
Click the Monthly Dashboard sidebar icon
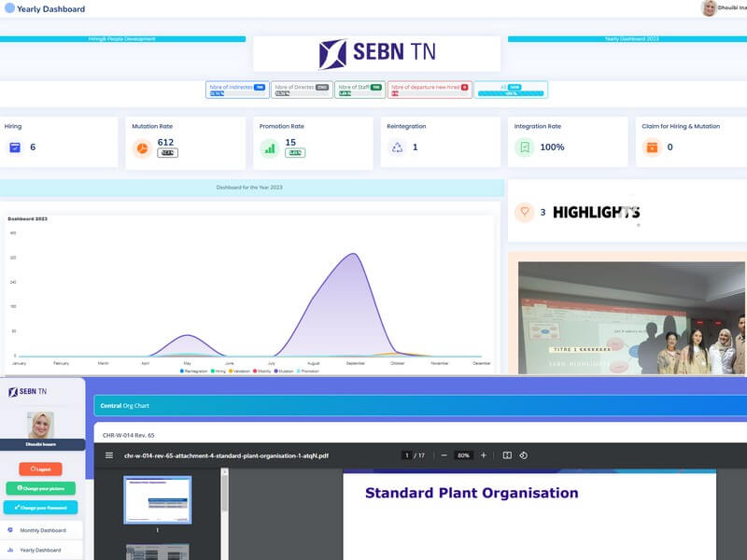[x=10, y=529]
